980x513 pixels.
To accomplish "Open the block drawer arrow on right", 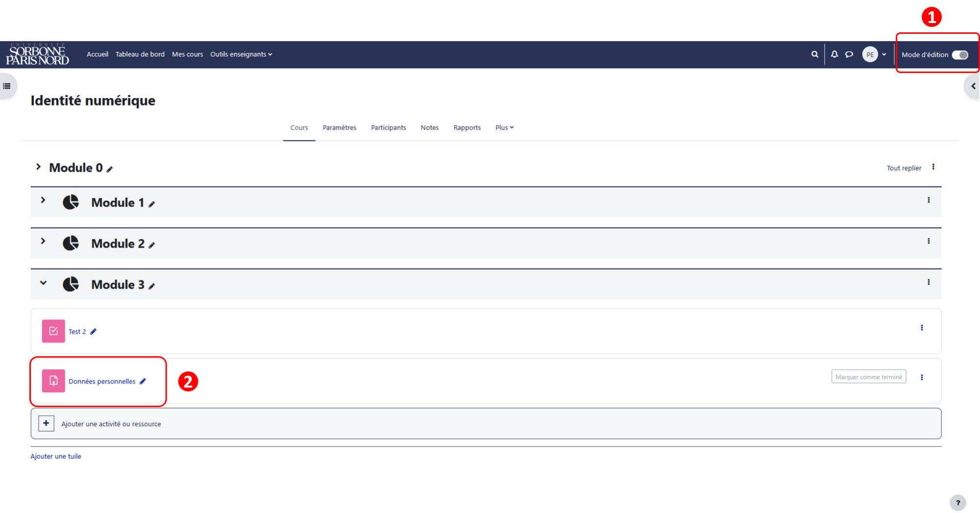I will click(x=973, y=86).
